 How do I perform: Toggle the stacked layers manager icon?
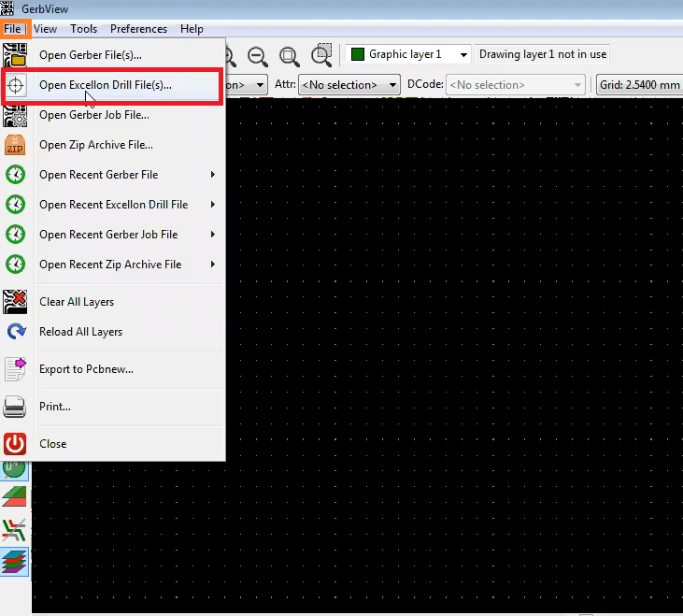[x=14, y=562]
